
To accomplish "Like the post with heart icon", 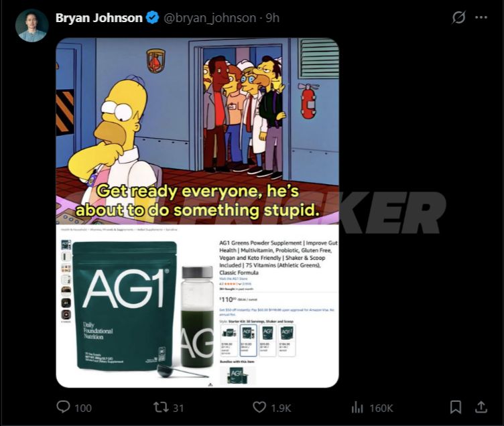I will (x=259, y=407).
